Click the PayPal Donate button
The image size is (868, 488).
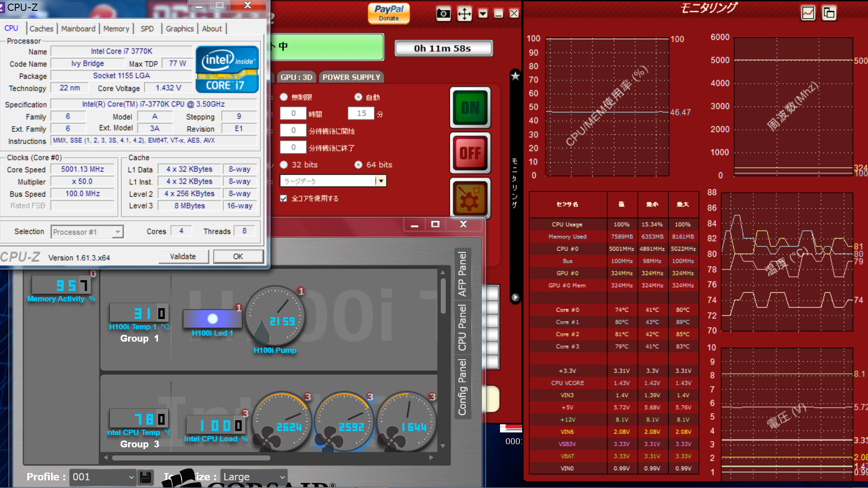[x=389, y=13]
